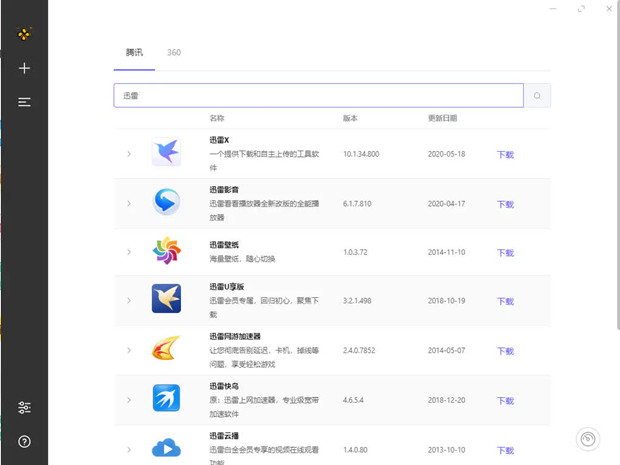Open the help question mark icon
The image size is (620, 465).
click(24, 441)
